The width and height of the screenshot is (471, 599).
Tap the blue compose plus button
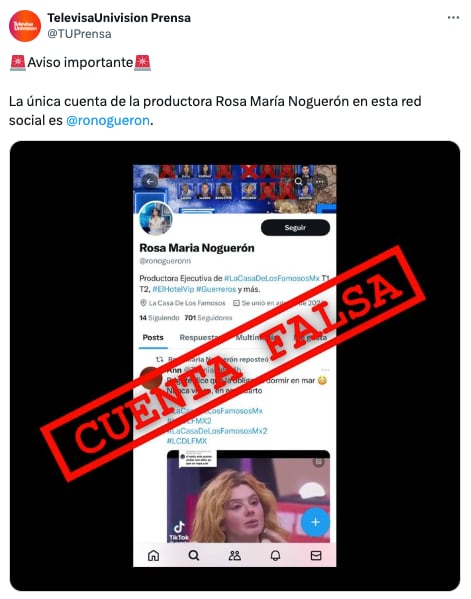click(x=315, y=522)
